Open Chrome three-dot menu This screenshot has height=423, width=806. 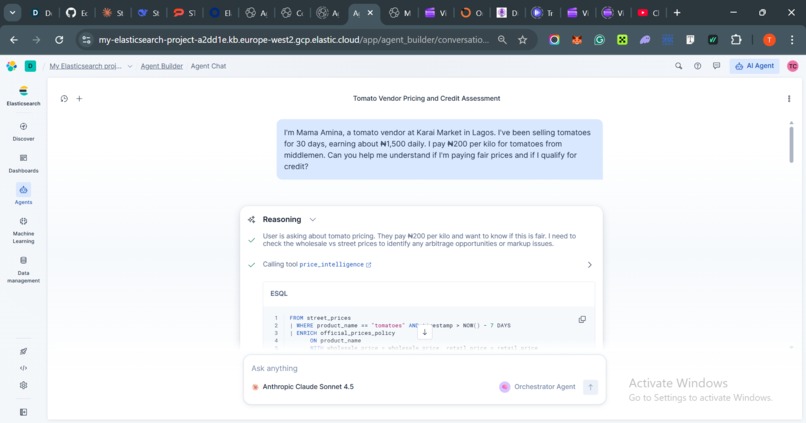pyautogui.click(x=792, y=40)
